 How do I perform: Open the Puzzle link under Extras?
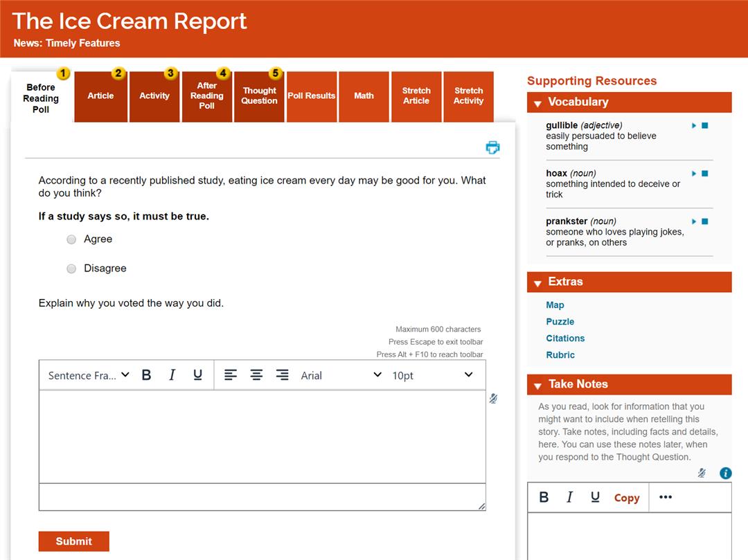coord(560,322)
